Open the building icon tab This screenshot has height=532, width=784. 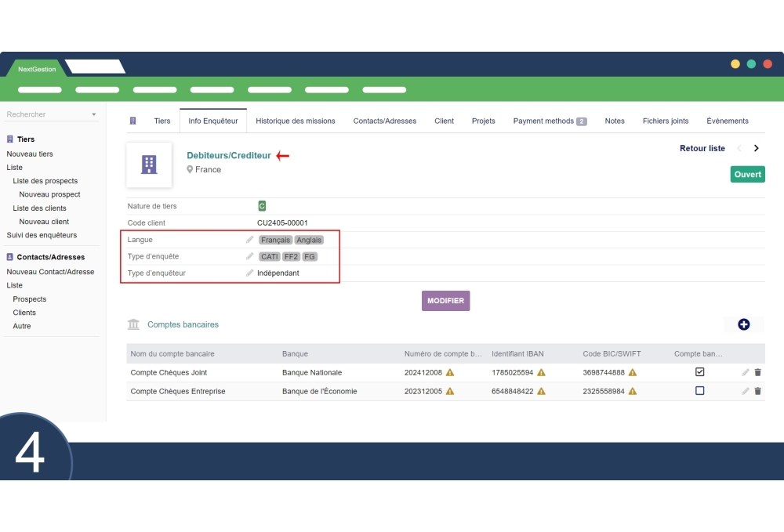132,121
